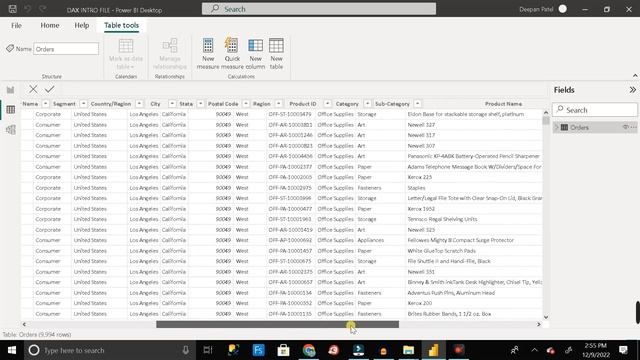This screenshot has height=360, width=640.
Task: Collapse the Fields pane chevrons
Action: click(x=632, y=90)
